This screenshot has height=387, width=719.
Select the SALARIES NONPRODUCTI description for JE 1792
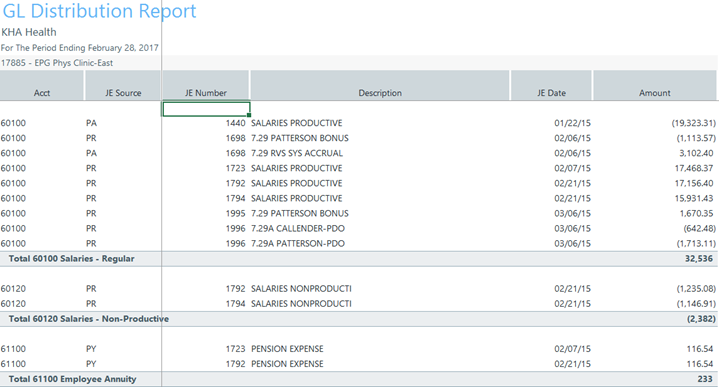pos(301,288)
